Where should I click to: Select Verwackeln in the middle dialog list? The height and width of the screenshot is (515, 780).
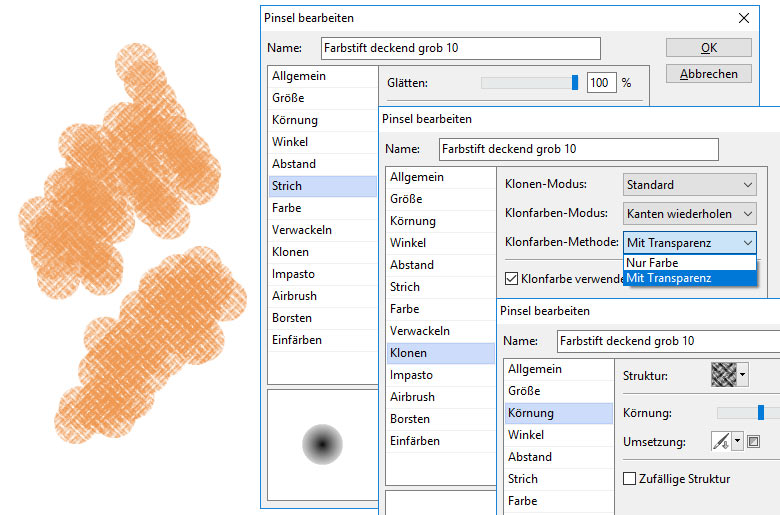[440, 331]
